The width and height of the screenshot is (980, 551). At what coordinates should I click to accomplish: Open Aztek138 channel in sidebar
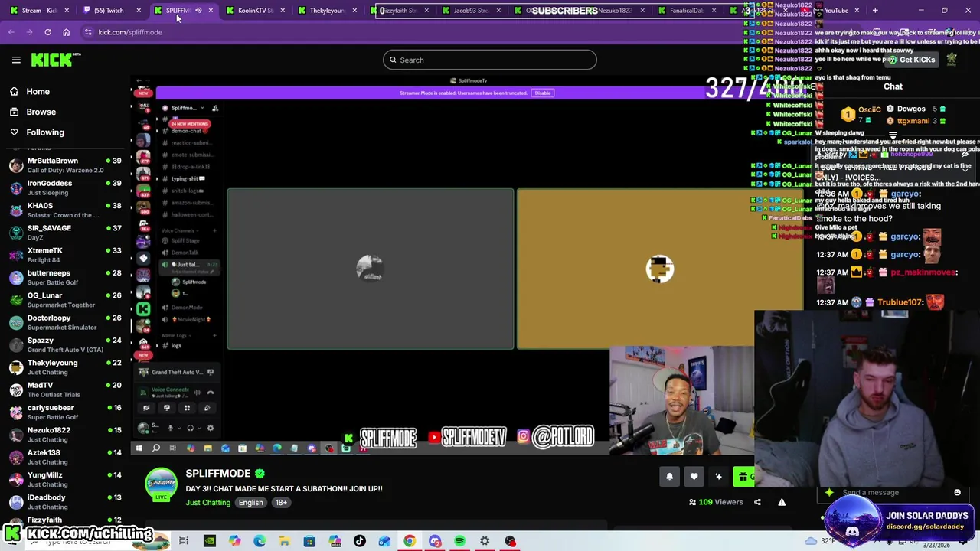pyautogui.click(x=65, y=457)
